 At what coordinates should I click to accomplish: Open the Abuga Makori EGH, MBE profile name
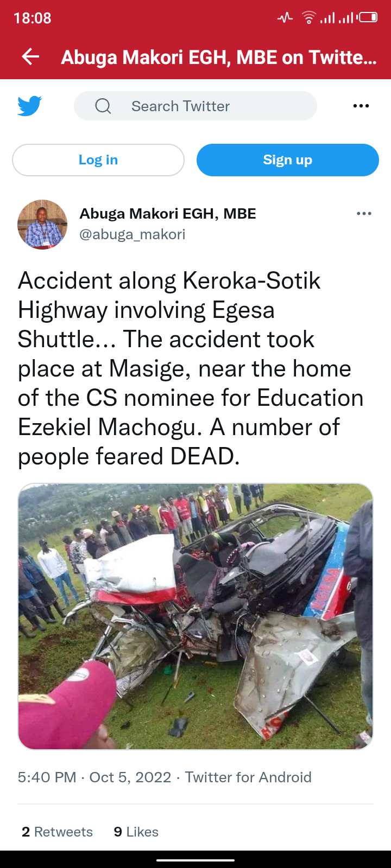pyautogui.click(x=168, y=214)
